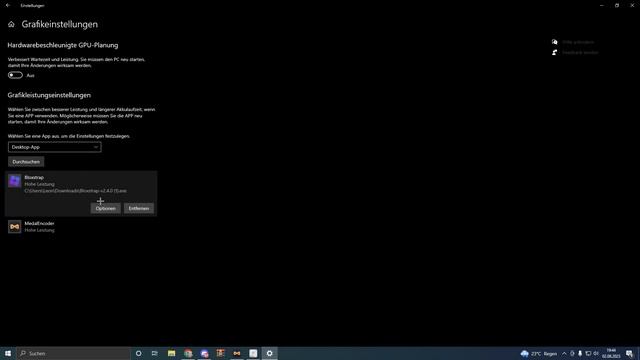640x360 pixels.
Task: Click the help chat bubble icon
Action: click(x=554, y=42)
